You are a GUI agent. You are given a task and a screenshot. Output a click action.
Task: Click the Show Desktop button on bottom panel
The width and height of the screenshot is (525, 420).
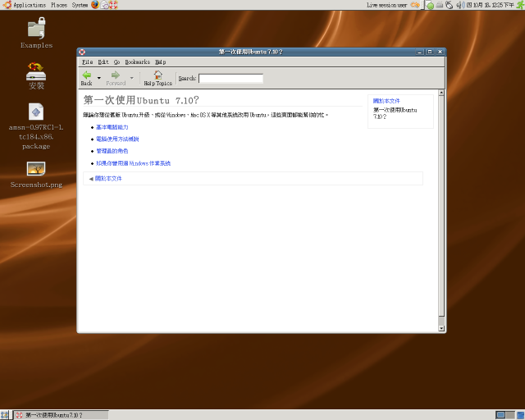point(5,415)
